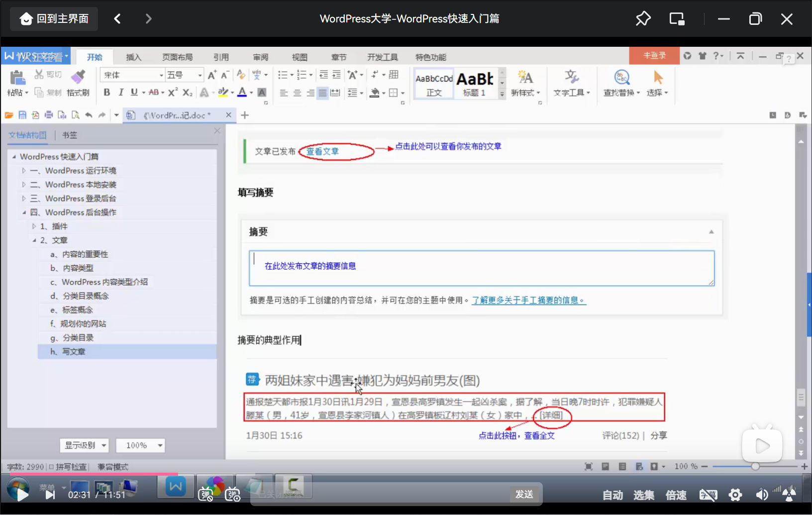Click the Save icon in quick toolbar
812x515 pixels.
pyautogui.click(x=22, y=115)
